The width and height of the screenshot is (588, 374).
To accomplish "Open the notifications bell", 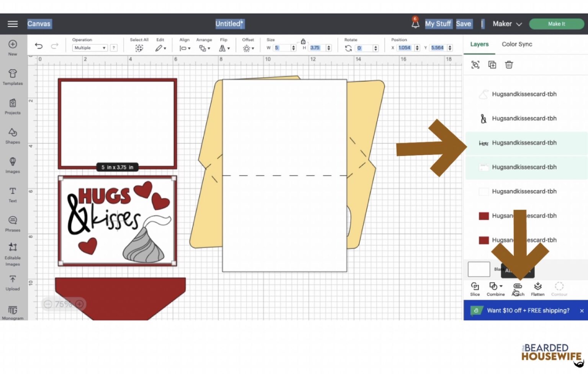I will tap(415, 24).
